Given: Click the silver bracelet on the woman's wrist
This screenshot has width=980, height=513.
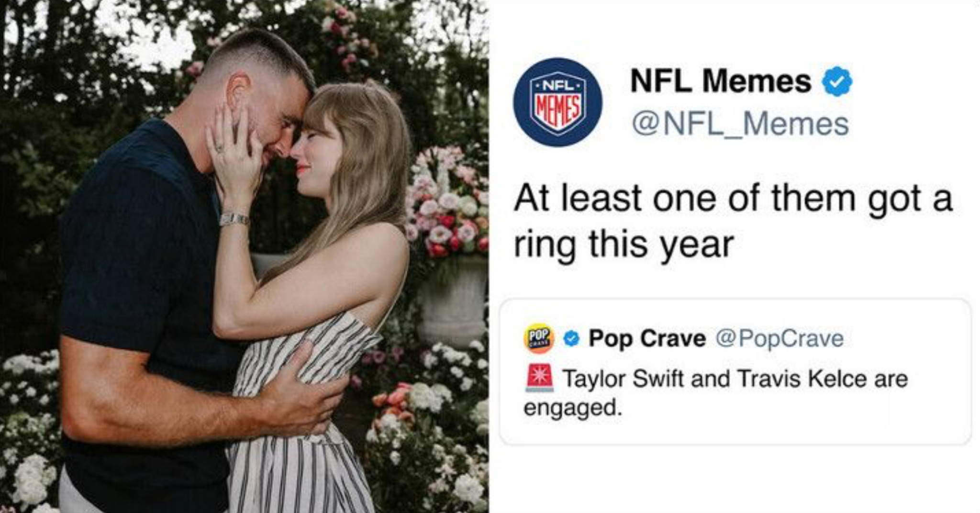Looking at the screenshot, I should pos(234,219).
